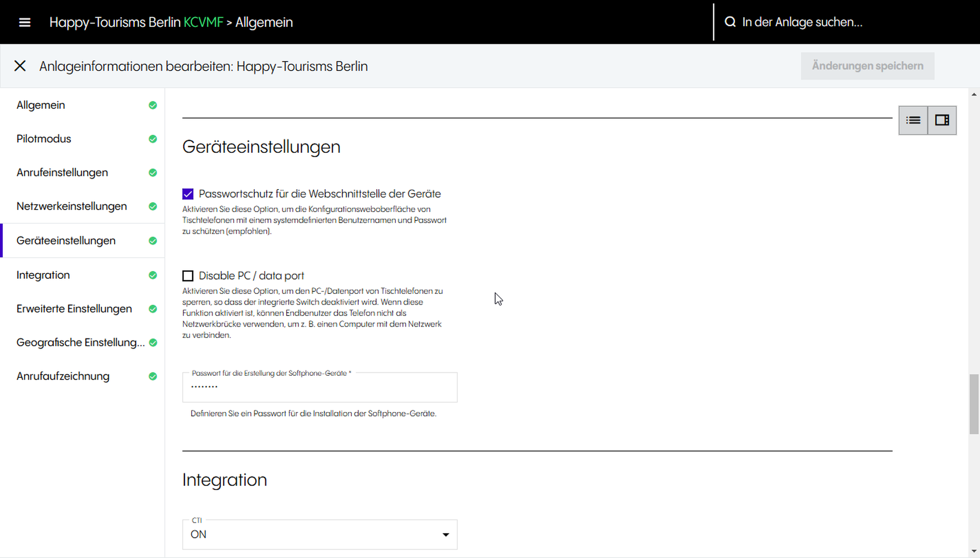The width and height of the screenshot is (980, 558).
Task: Open the hamburger navigation menu
Action: tap(24, 22)
